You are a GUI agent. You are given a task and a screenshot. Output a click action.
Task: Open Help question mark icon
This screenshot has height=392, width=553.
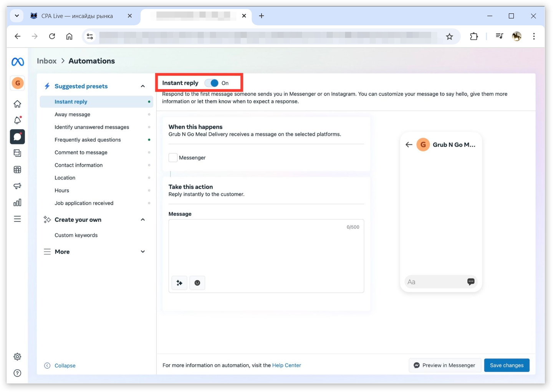pos(17,373)
